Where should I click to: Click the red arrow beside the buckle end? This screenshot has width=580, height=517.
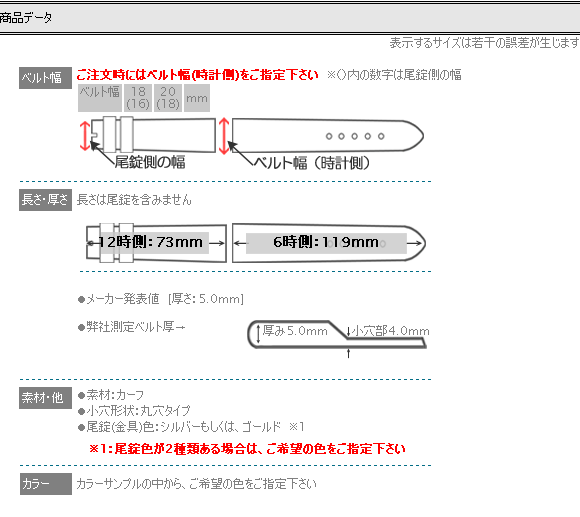pyautogui.click(x=85, y=136)
